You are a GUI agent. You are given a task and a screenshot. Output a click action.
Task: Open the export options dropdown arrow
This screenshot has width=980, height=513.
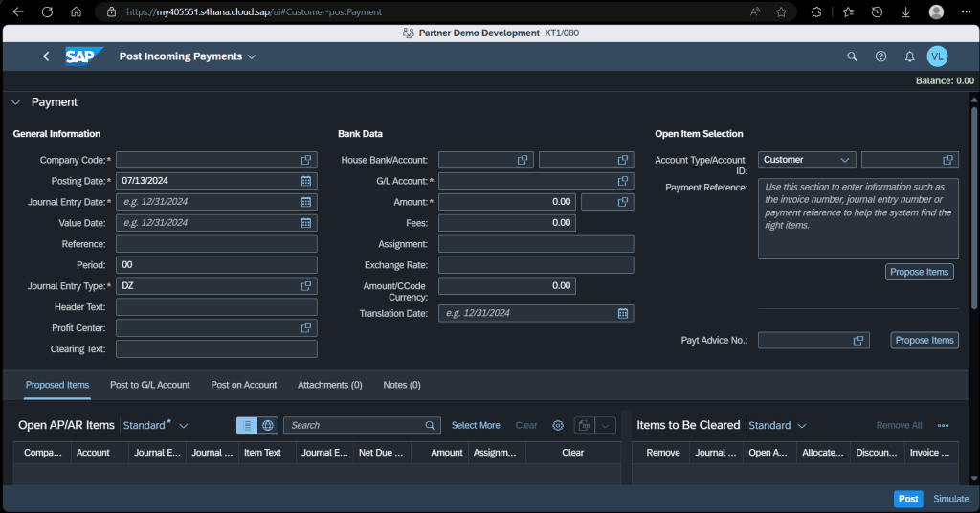pos(605,426)
